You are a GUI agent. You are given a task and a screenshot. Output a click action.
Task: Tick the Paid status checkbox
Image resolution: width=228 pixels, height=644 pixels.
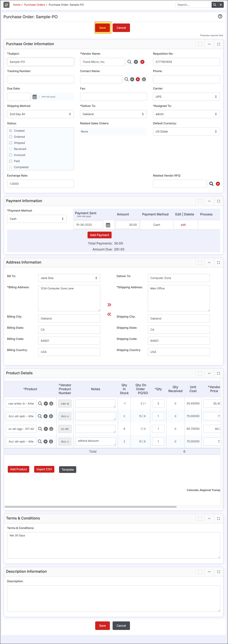tap(11, 161)
